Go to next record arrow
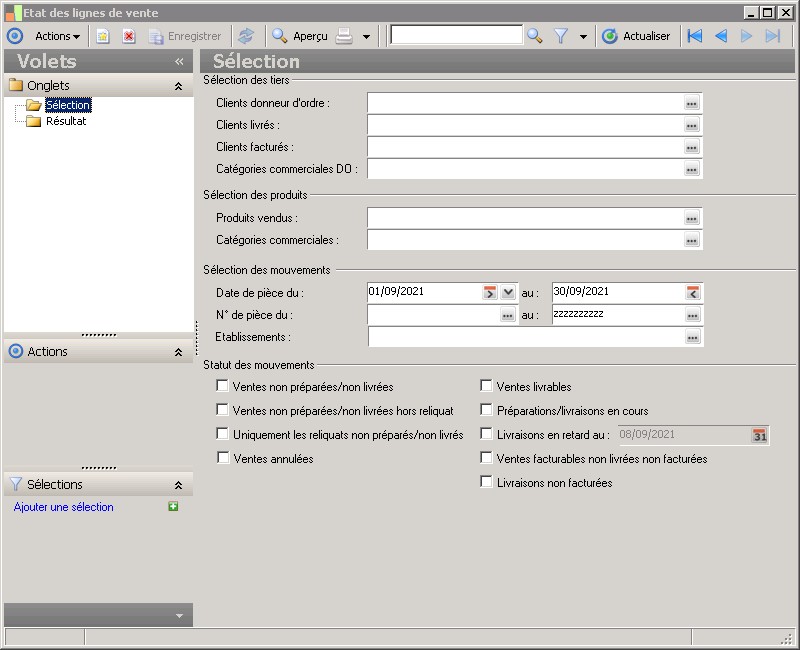 (x=746, y=36)
